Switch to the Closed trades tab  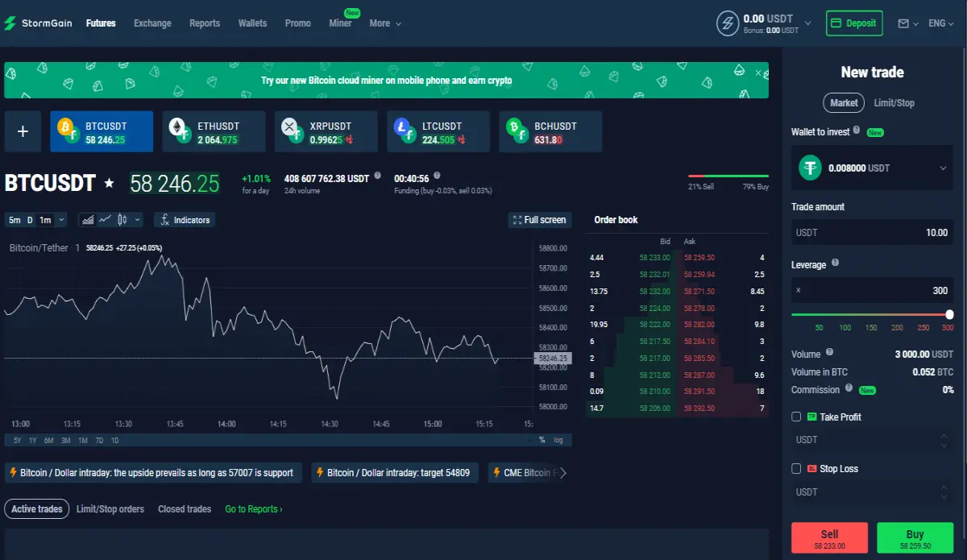(x=185, y=509)
